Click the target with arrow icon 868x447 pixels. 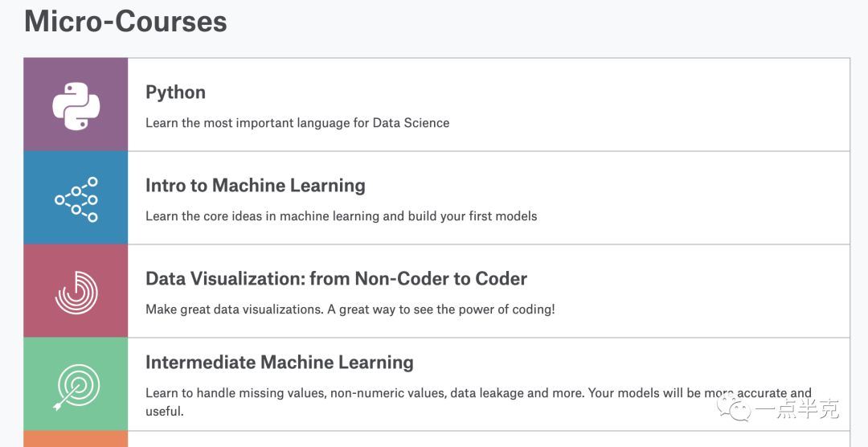[76, 385]
